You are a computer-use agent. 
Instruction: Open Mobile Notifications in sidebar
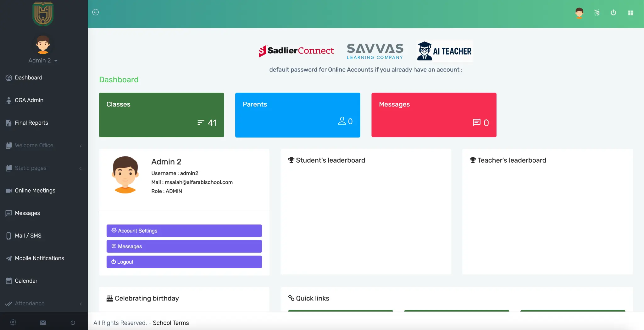coord(39,258)
